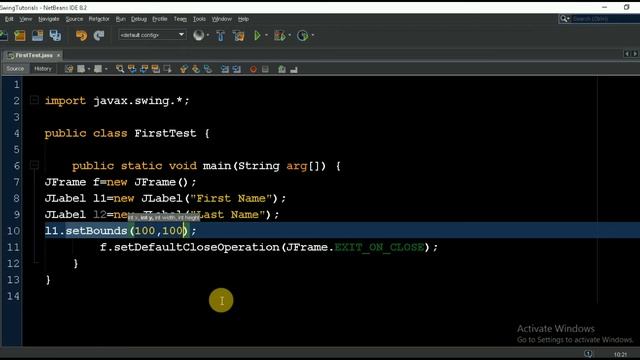The width and height of the screenshot is (640, 360).
Task: Click the Previous Bookmark icon
Action: 184,69
